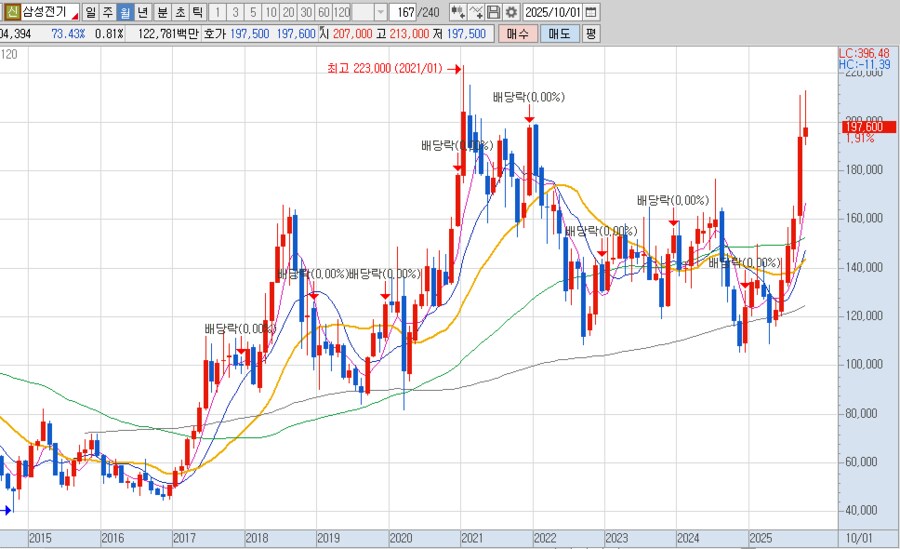Switch chart to yearly (년) period

(x=144, y=13)
